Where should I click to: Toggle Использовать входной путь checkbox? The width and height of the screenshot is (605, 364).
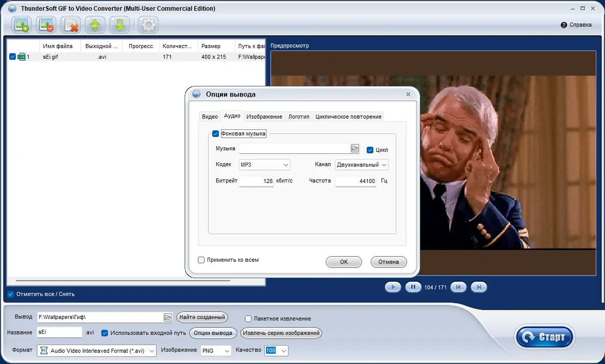pos(104,333)
